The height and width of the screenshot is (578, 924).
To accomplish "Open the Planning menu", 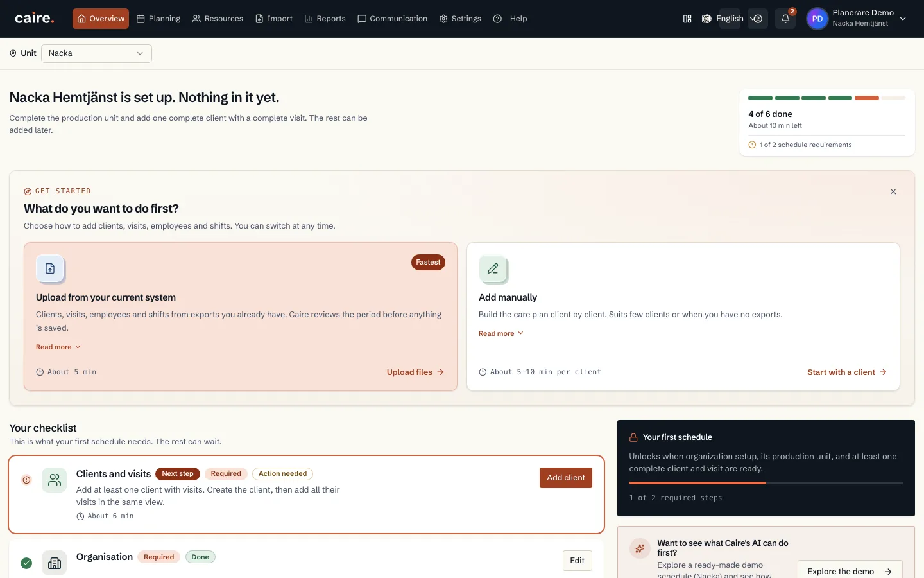I will point(158,19).
